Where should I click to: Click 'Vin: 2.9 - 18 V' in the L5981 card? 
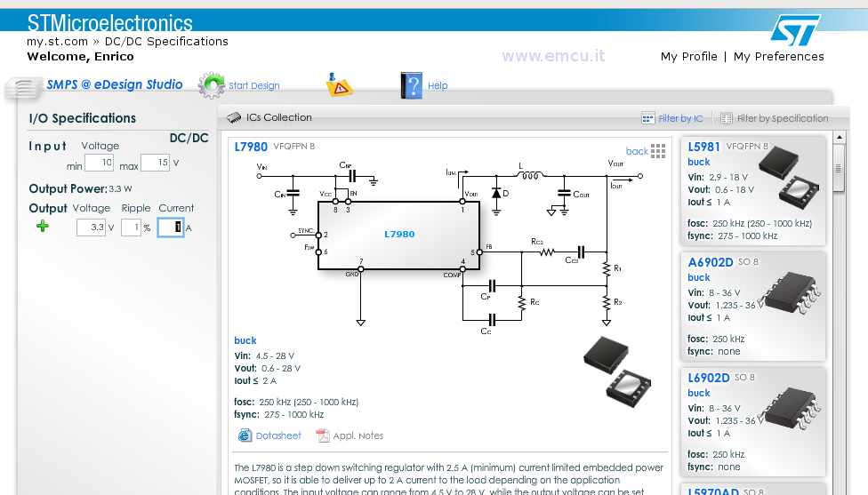point(718,177)
